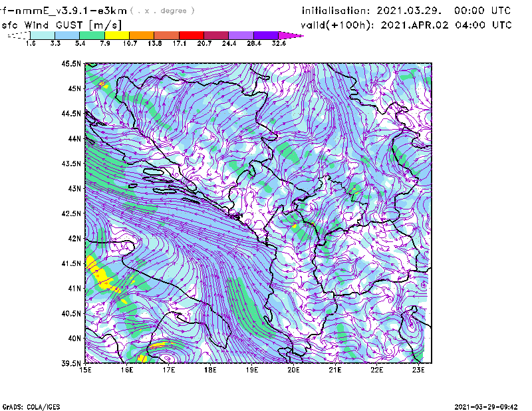Viewport: 532px width, 411px height.
Task: Click the crimson legend swatch
Action: (x=216, y=35)
